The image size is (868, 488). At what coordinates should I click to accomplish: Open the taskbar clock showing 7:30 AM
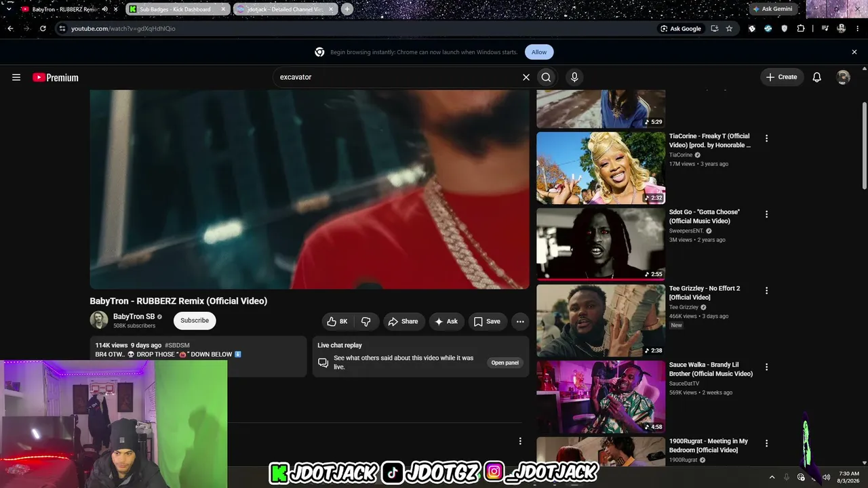pyautogui.click(x=849, y=477)
